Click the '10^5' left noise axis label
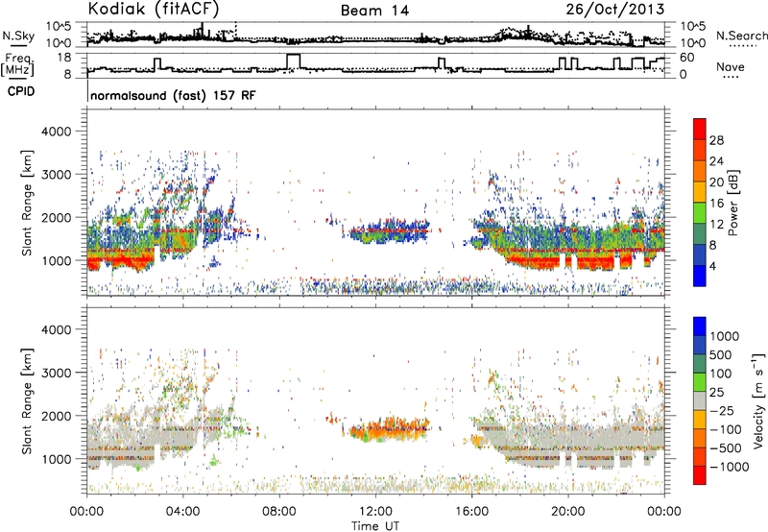 [x=59, y=27]
